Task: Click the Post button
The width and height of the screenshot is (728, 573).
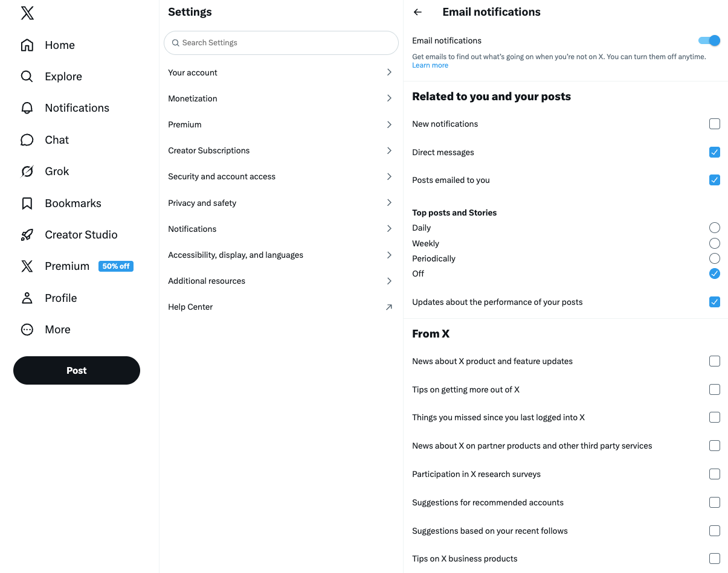Action: [x=76, y=370]
